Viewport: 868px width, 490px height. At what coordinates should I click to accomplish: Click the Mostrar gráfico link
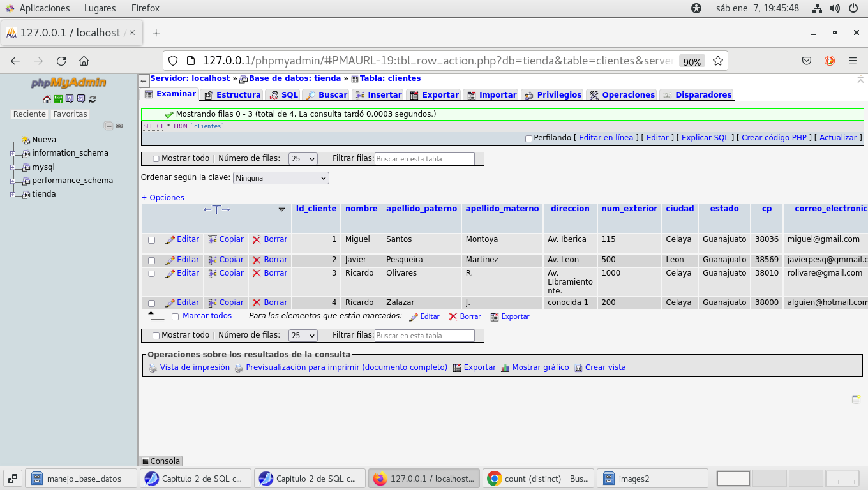540,367
